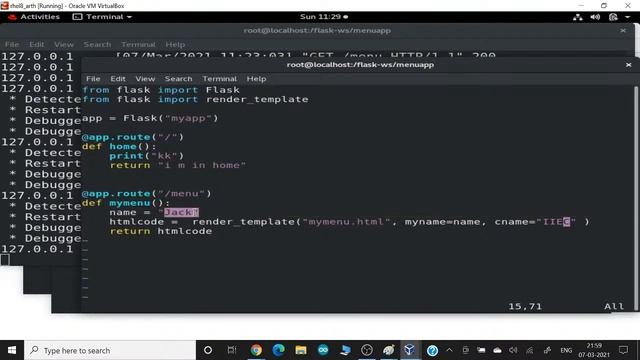640x360 pixels.
Task: Open Help menu in background terminal
Action: pyautogui.click(x=175, y=44)
